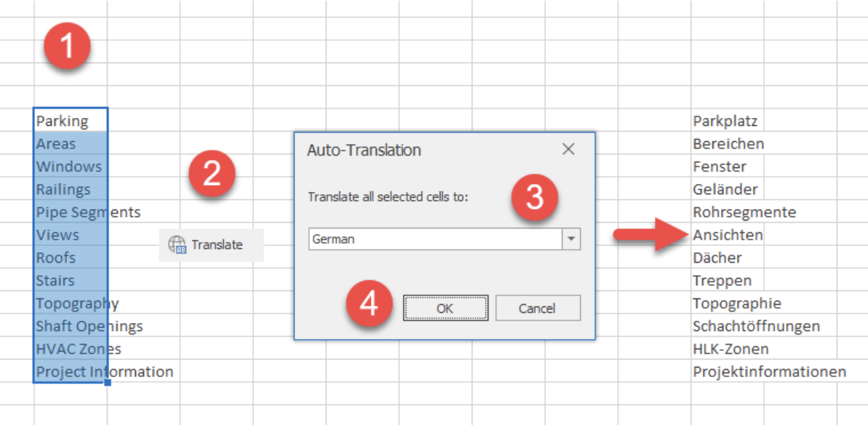This screenshot has height=425, width=868.
Task: Click the selection fill handle square
Action: (108, 382)
